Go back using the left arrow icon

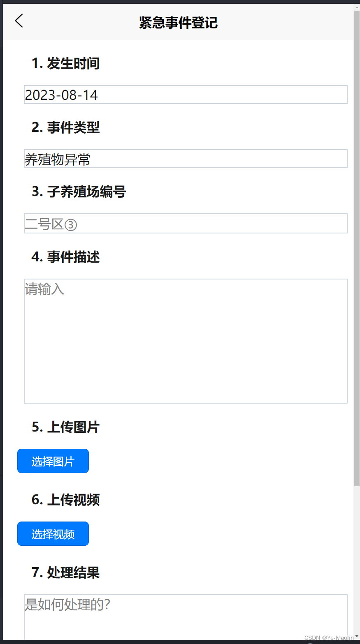pos(19,21)
